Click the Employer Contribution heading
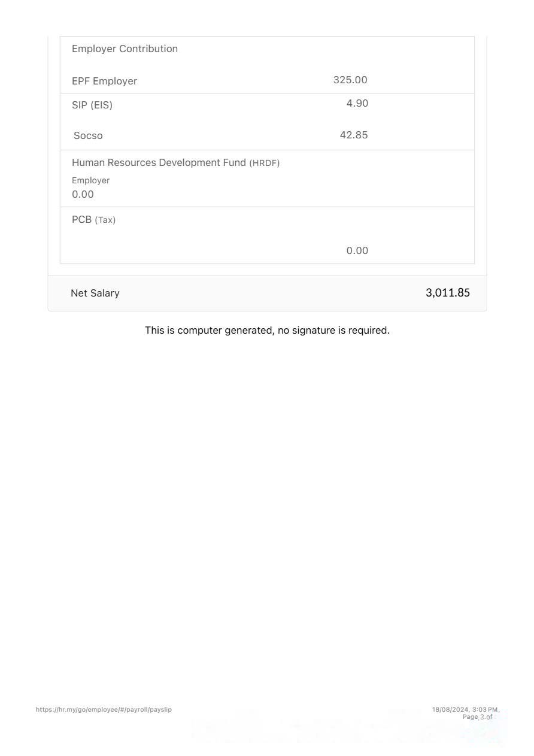The image size is (534, 756). coord(125,49)
